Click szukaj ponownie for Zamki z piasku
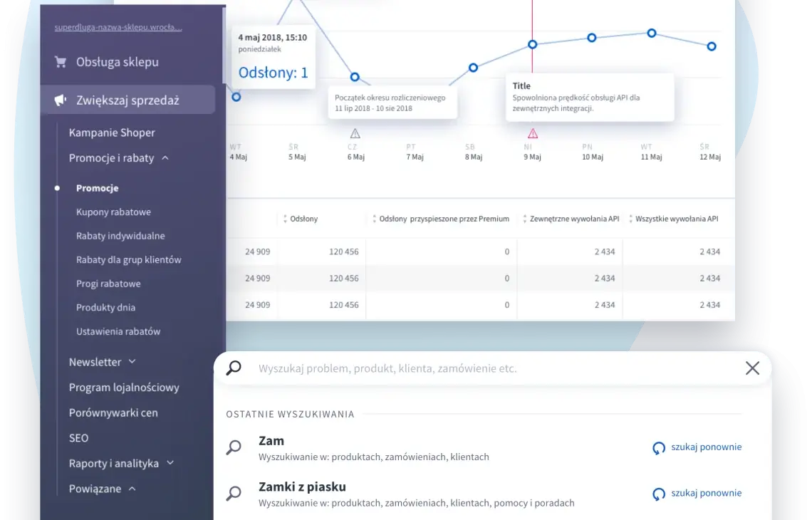The image size is (812, 520). 707,493
